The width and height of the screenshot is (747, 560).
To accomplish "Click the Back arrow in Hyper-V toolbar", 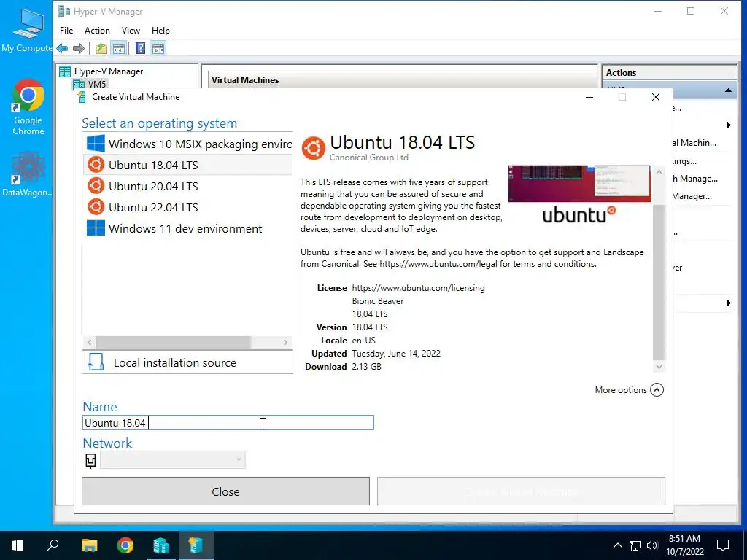I will coord(62,48).
